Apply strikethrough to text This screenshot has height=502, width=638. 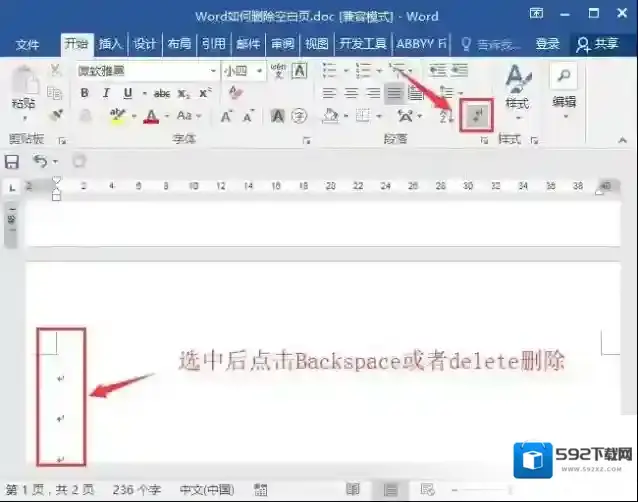(161, 93)
